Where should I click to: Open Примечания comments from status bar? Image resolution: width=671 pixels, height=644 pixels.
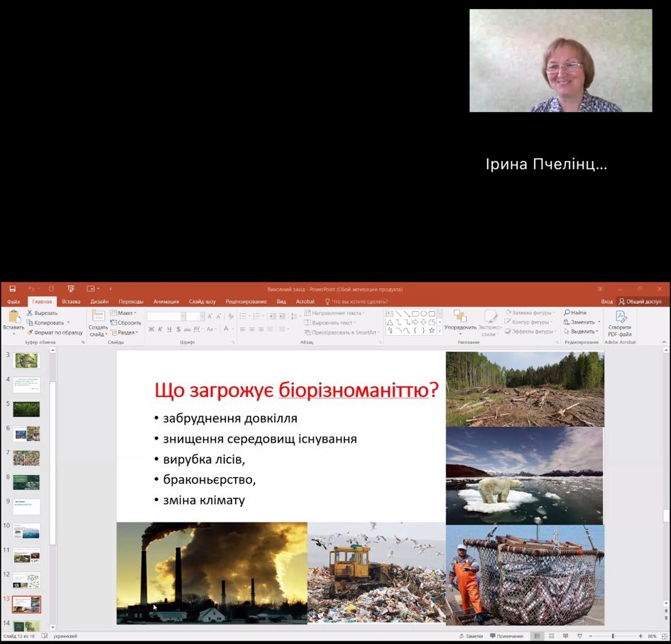click(507, 636)
